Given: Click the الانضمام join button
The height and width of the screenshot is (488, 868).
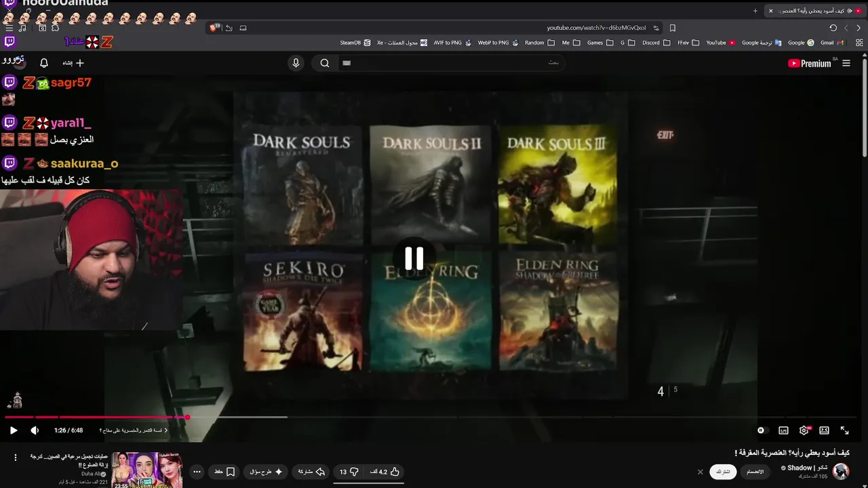Looking at the screenshot, I should [755, 472].
